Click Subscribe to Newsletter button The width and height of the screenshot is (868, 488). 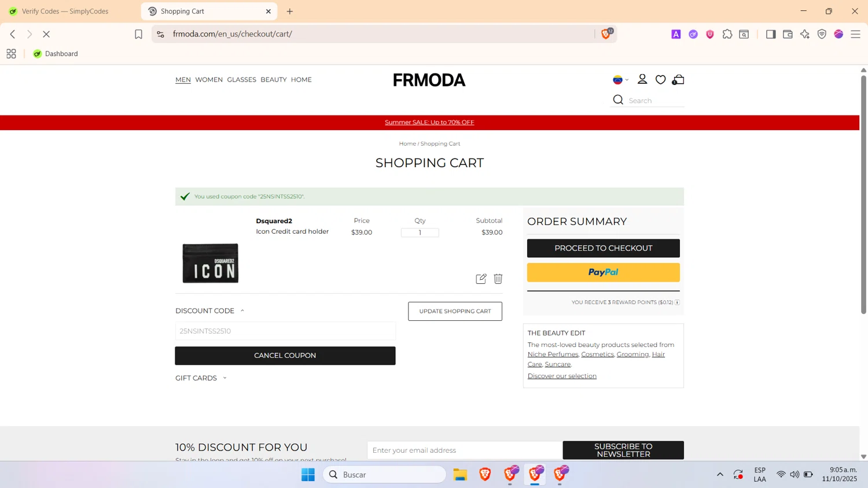tap(623, 450)
